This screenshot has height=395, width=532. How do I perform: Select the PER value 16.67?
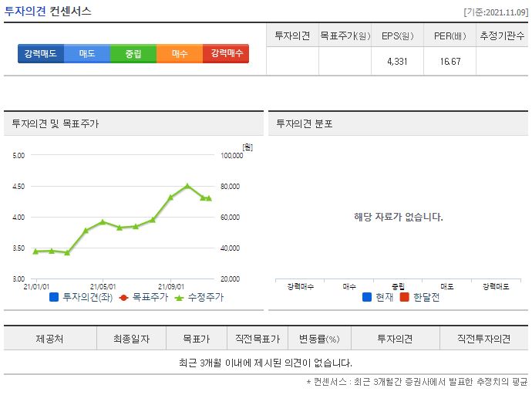click(450, 62)
